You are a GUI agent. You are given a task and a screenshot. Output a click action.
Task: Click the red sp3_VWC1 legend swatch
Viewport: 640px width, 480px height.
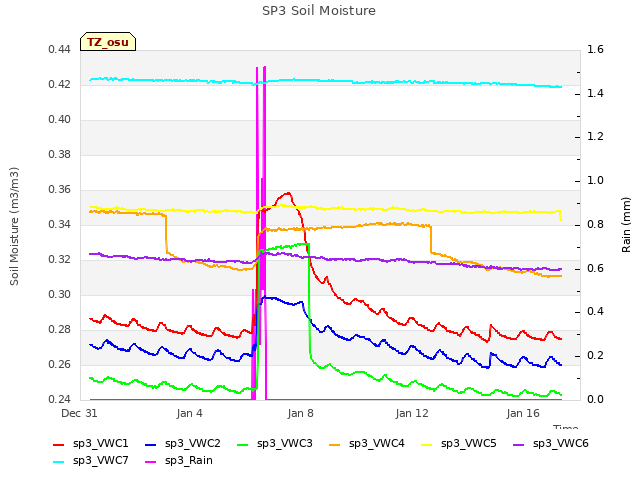click(59, 444)
